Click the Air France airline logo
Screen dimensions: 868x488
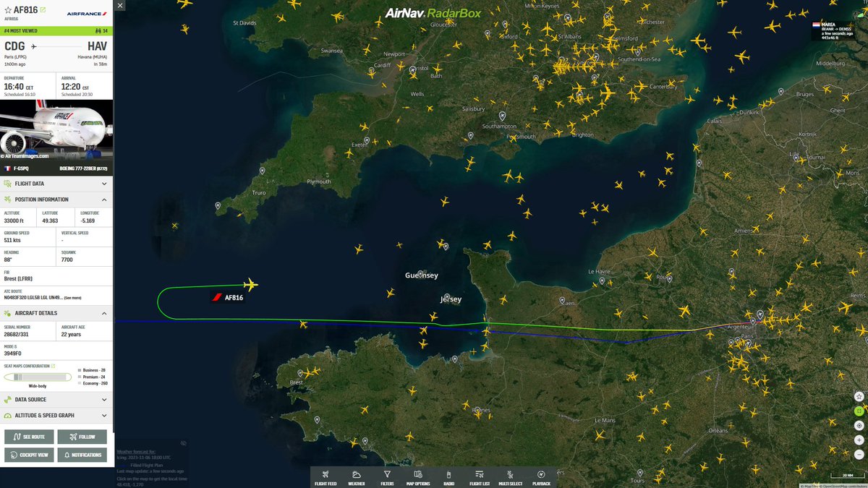click(85, 12)
